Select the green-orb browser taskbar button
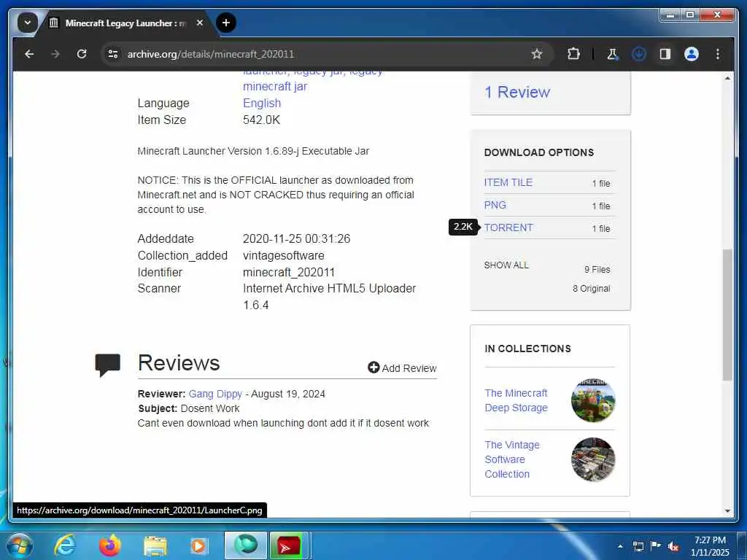The height and width of the screenshot is (560, 747). (245, 545)
